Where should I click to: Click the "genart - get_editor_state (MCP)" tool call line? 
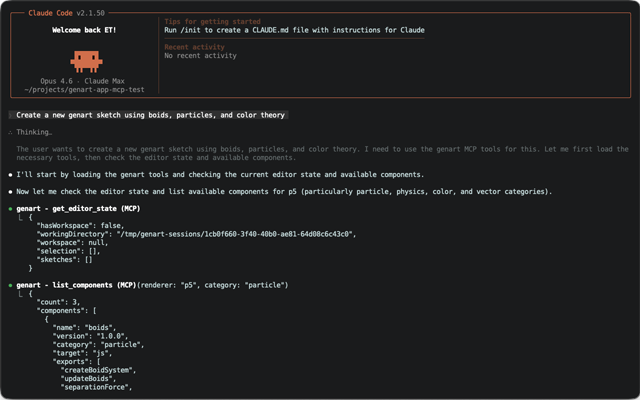click(78, 209)
